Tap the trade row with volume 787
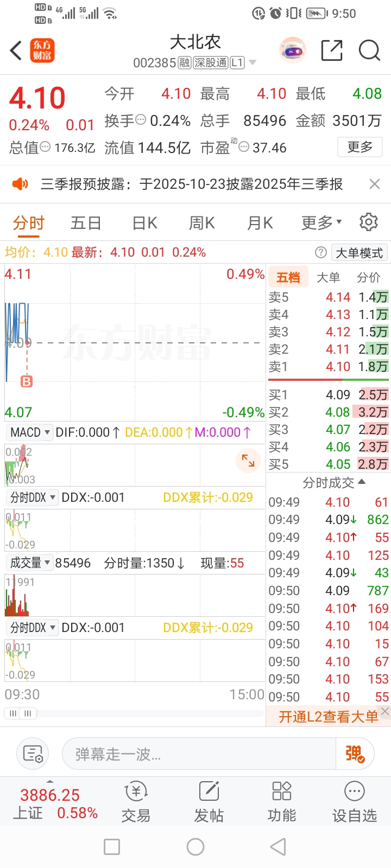Image resolution: width=391 pixels, height=868 pixels. (x=329, y=591)
